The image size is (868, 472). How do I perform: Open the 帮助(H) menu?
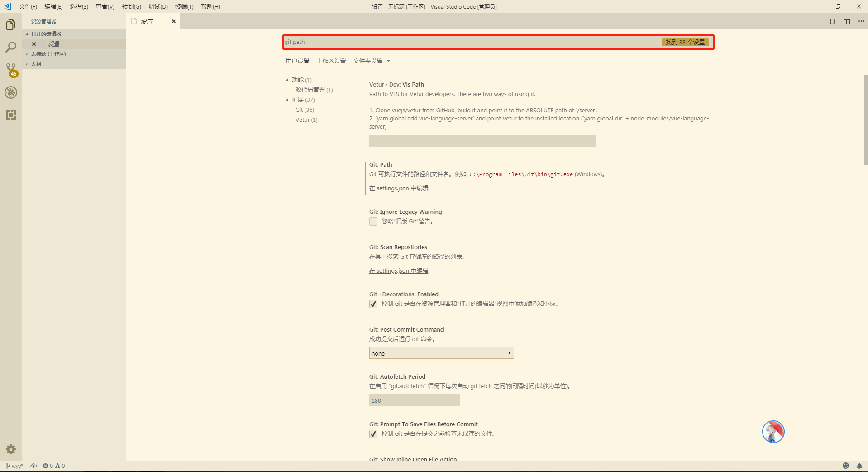(210, 6)
